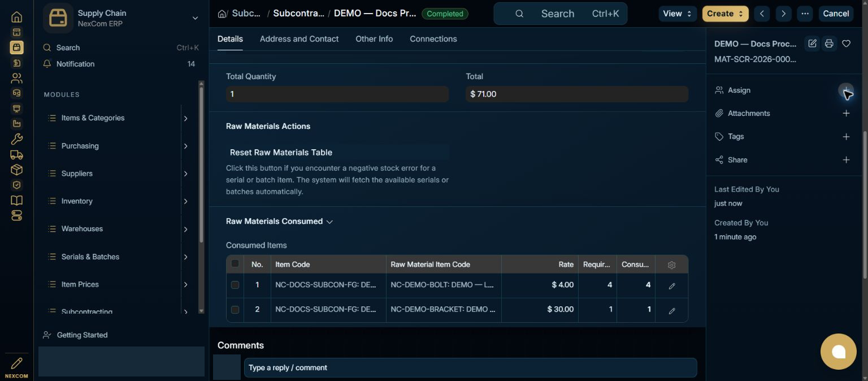Check the row 2 NC-DEMO-BRACKET checkbox
Image resolution: width=868 pixels, height=381 pixels.
click(235, 309)
